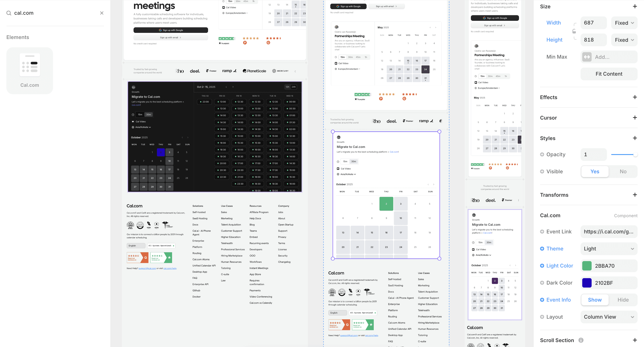Go to previous month in tablet May 2025 calendar
The height and width of the screenshot is (347, 644).
[x=430, y=27]
